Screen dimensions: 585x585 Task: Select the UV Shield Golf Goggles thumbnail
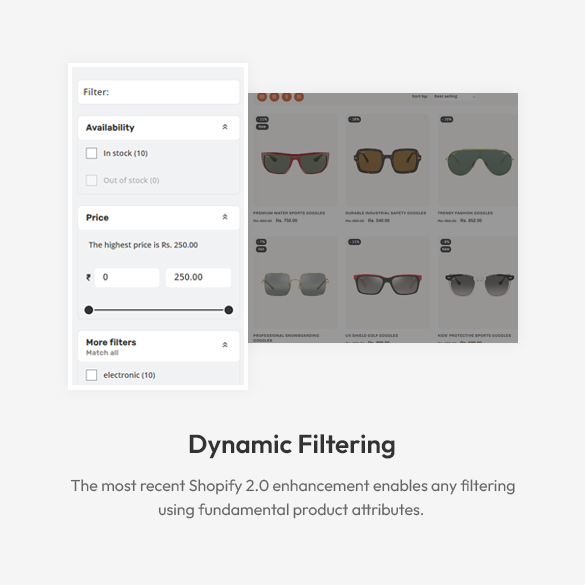[387, 283]
